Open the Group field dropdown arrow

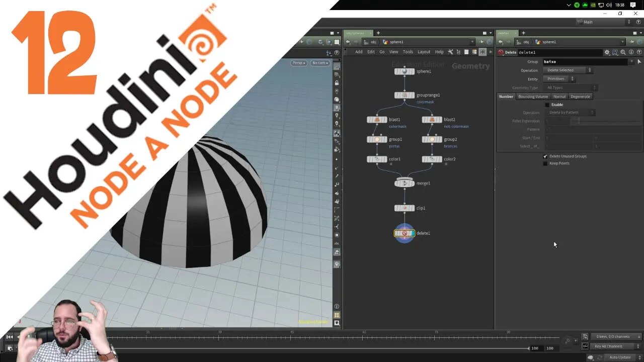pyautogui.click(x=631, y=61)
